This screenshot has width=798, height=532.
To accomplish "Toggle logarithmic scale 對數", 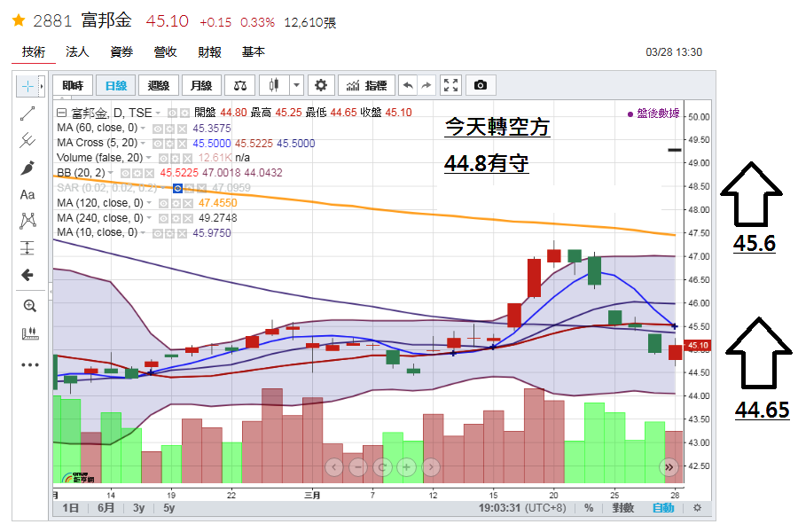I will (623, 507).
